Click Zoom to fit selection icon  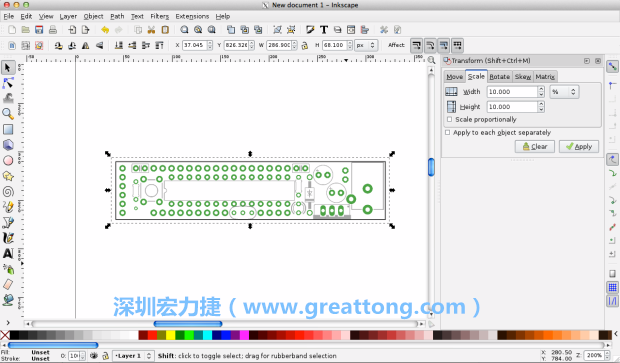click(x=184, y=30)
